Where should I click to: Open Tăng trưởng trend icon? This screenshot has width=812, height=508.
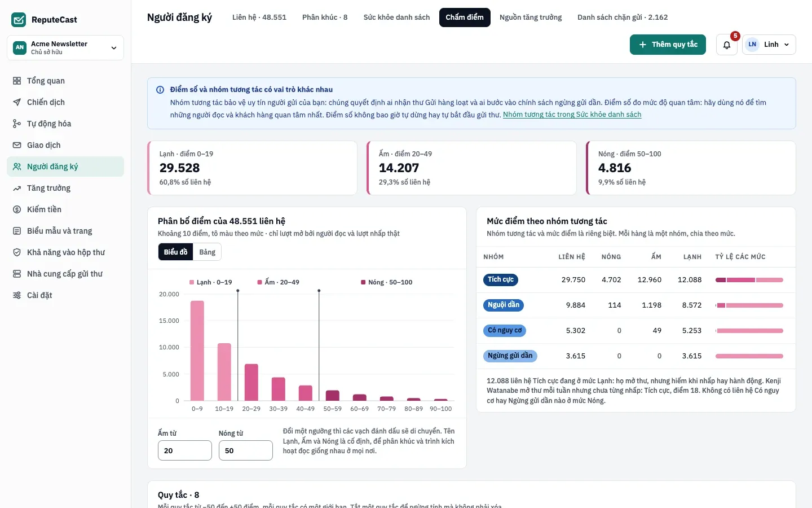(x=17, y=188)
